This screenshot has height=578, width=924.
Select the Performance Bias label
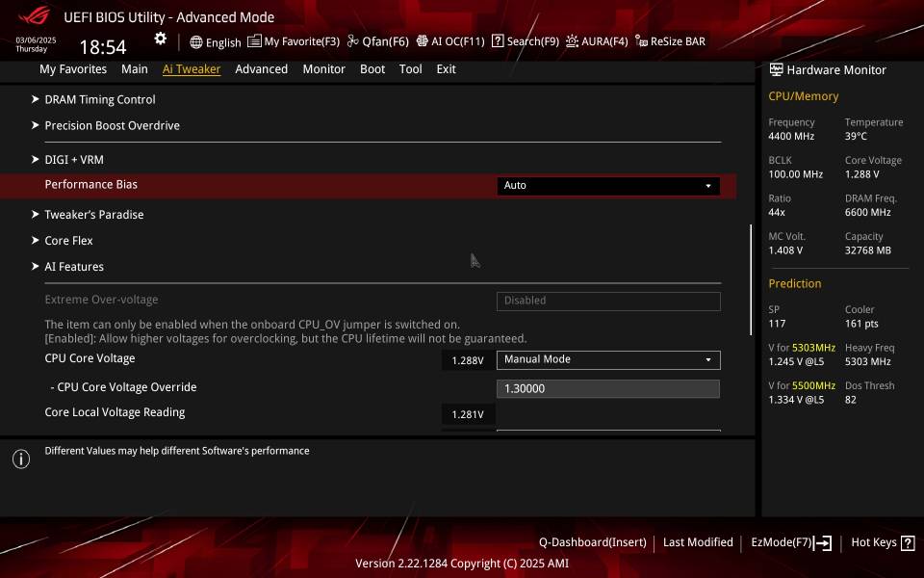click(x=90, y=185)
